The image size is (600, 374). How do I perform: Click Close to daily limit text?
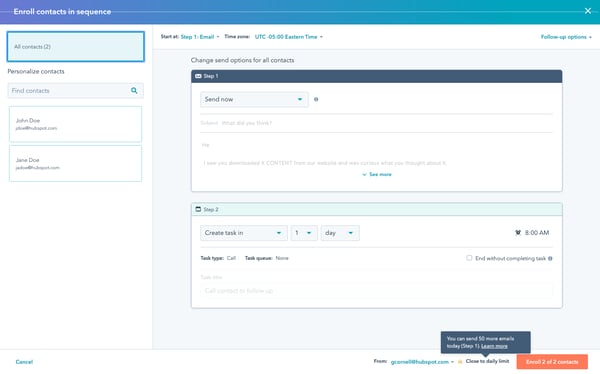tap(488, 361)
